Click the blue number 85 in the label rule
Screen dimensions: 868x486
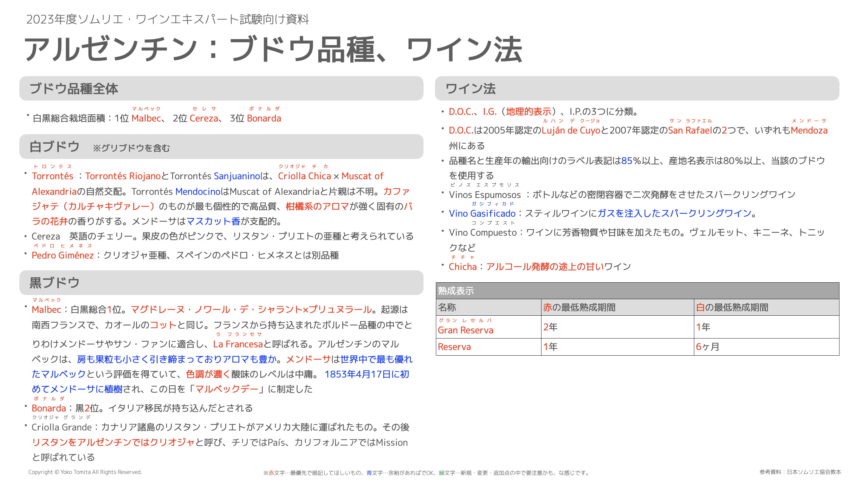[626, 161]
